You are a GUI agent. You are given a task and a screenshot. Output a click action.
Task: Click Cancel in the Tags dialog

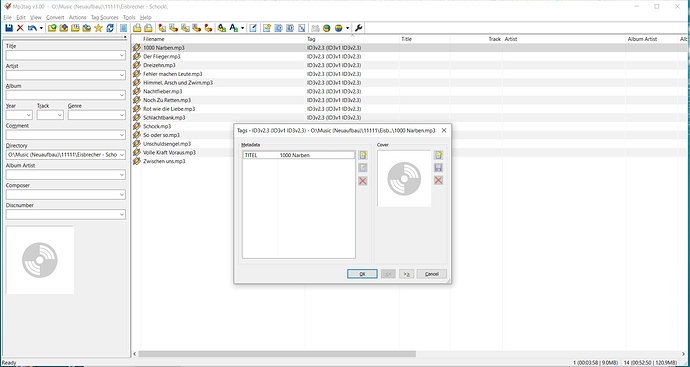click(x=432, y=274)
